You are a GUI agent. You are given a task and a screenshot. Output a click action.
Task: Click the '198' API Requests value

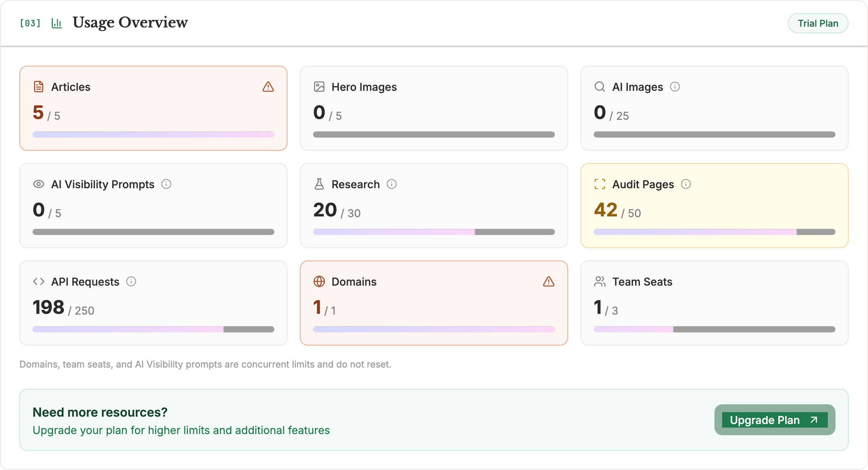(48, 307)
